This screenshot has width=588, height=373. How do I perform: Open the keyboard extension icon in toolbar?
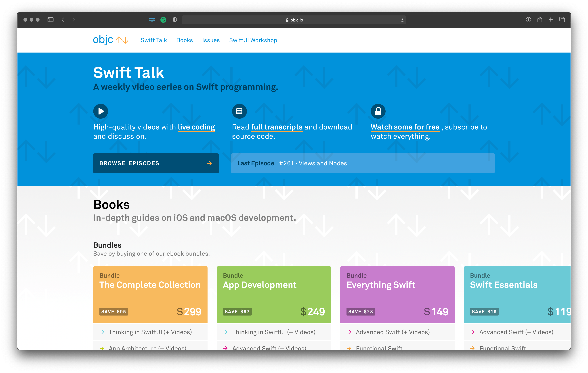pyautogui.click(x=152, y=20)
